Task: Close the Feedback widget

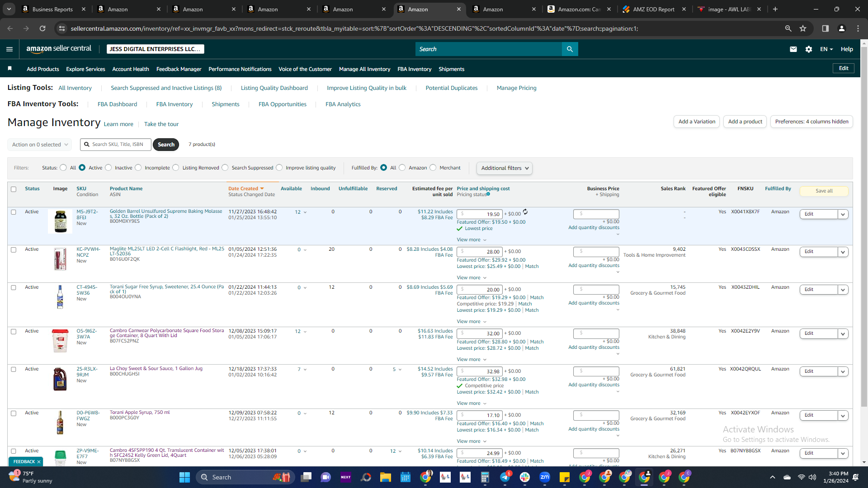Action: pyautogui.click(x=39, y=462)
